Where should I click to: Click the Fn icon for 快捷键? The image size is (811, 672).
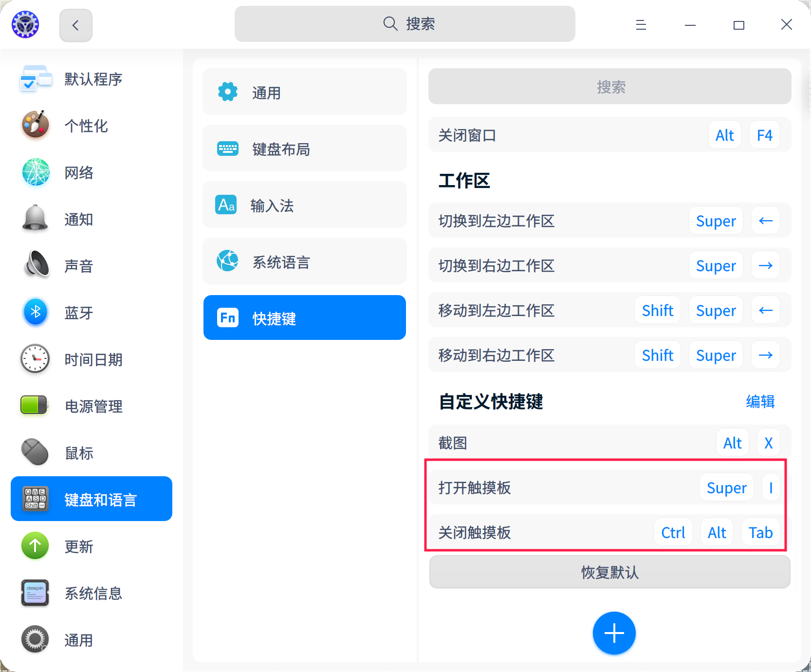click(x=228, y=317)
